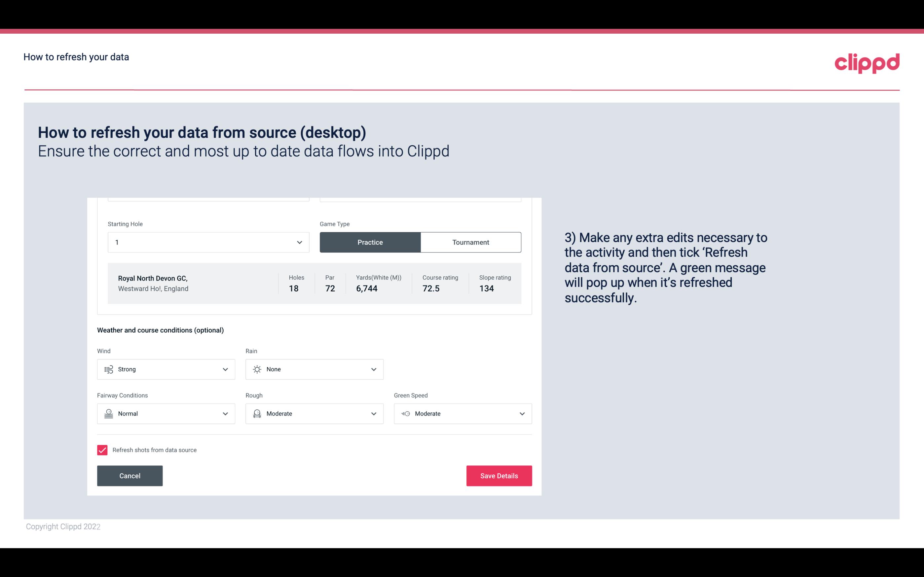Click the Cancel button
The height and width of the screenshot is (577, 924).
pos(130,476)
